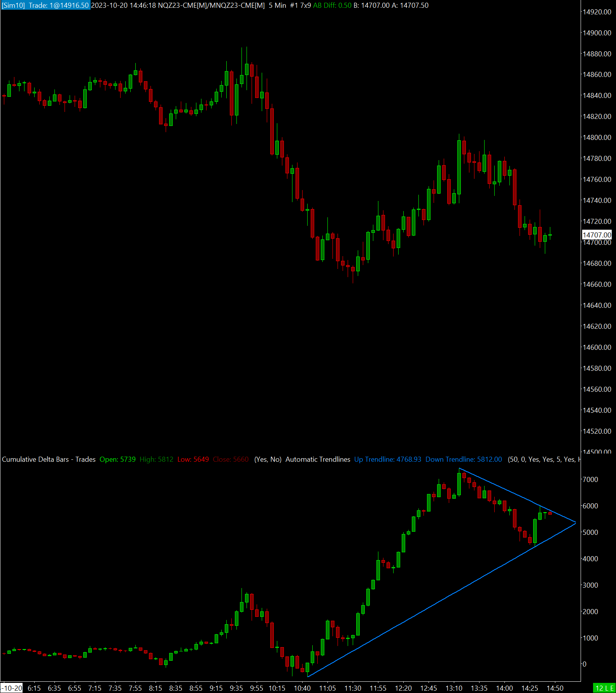Image resolution: width=616 pixels, height=693 pixels.
Task: Click the 14740.00 price axis label
Action: pyautogui.click(x=597, y=201)
